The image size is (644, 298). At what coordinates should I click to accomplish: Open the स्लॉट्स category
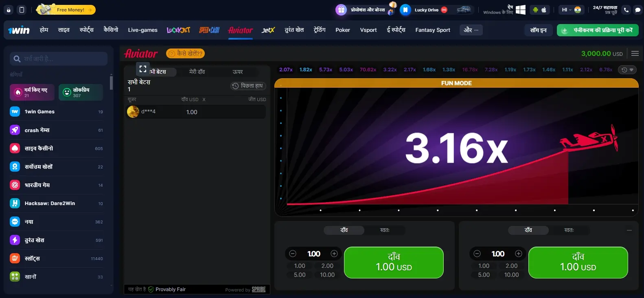tap(57, 258)
